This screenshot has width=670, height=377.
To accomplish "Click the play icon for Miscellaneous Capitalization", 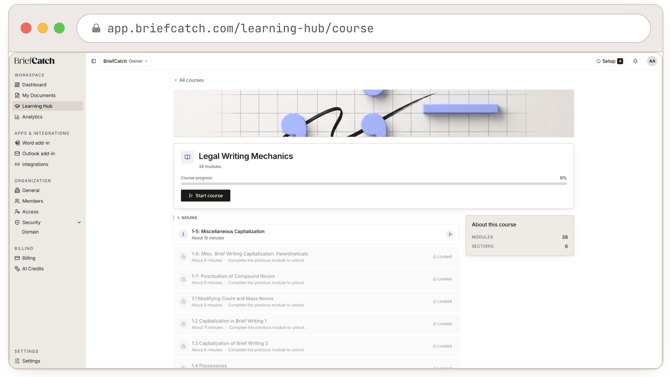I will pos(450,234).
